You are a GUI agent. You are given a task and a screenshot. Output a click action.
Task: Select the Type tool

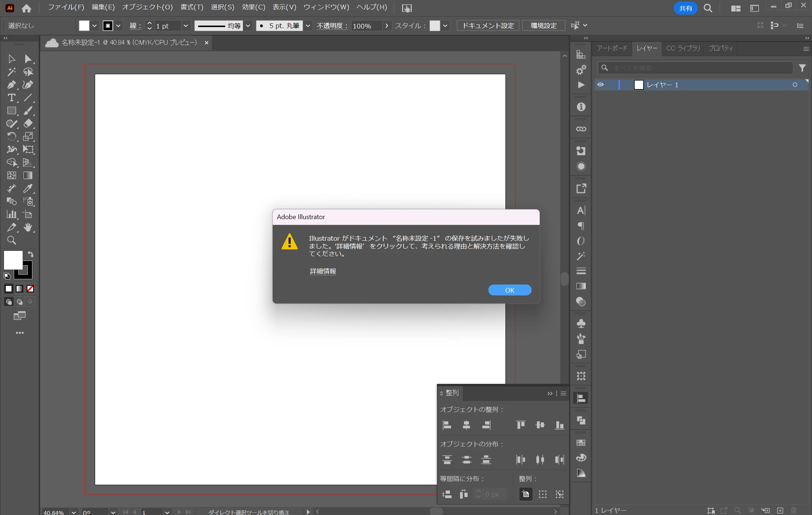click(x=11, y=98)
